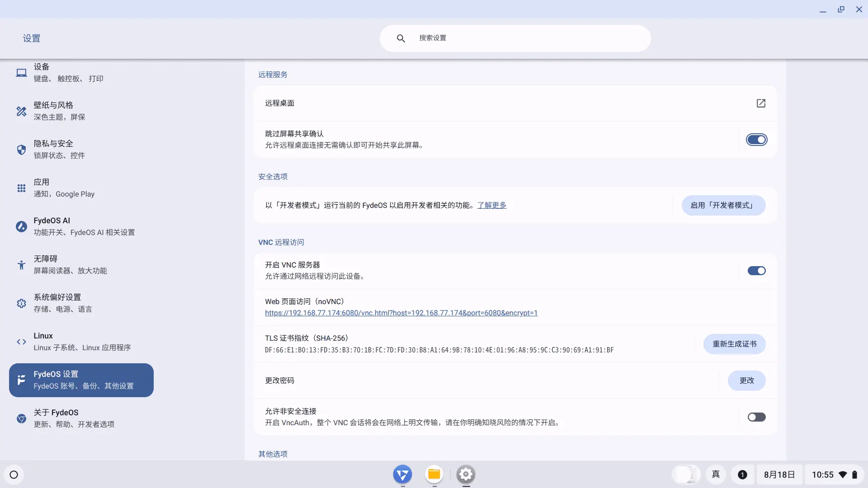Click the 安全选项 section heading

(x=273, y=177)
